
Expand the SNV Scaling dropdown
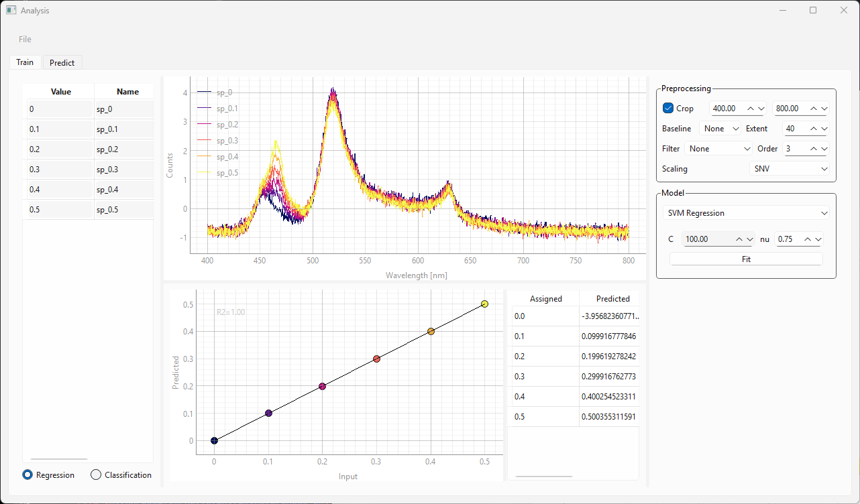coord(790,169)
